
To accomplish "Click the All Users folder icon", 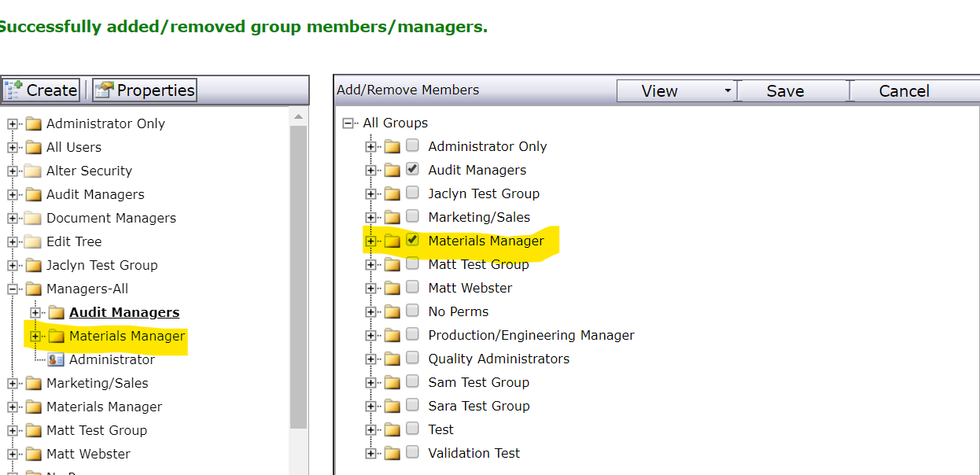I will [x=33, y=147].
